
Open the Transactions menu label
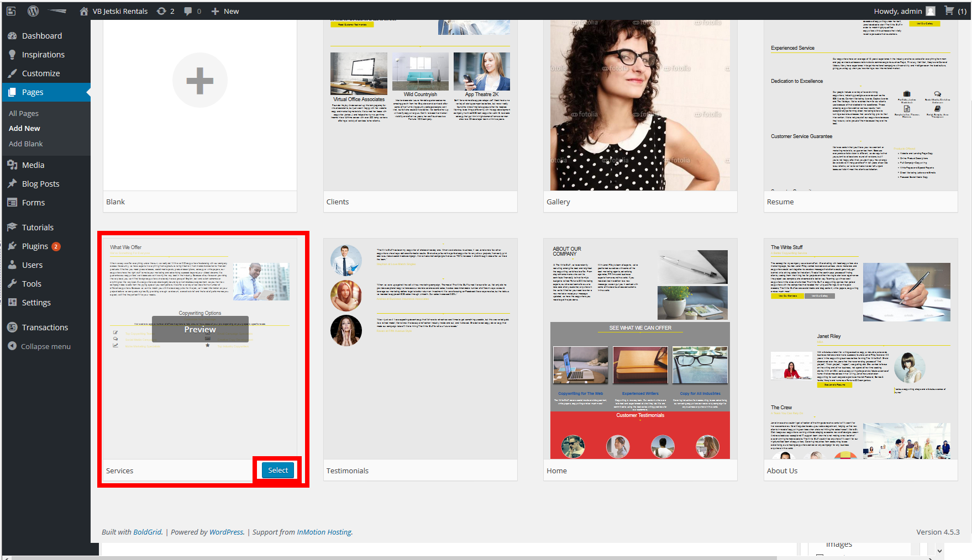pyautogui.click(x=45, y=327)
